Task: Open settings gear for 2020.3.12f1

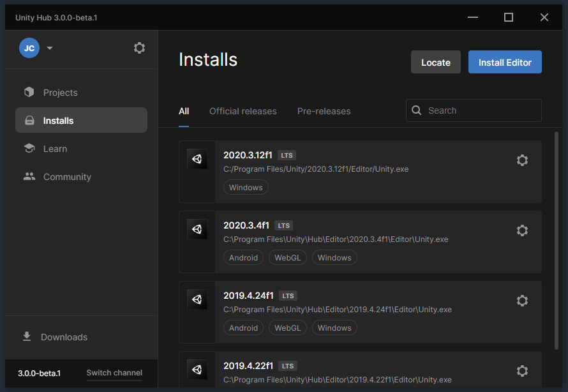Action: pyautogui.click(x=522, y=160)
